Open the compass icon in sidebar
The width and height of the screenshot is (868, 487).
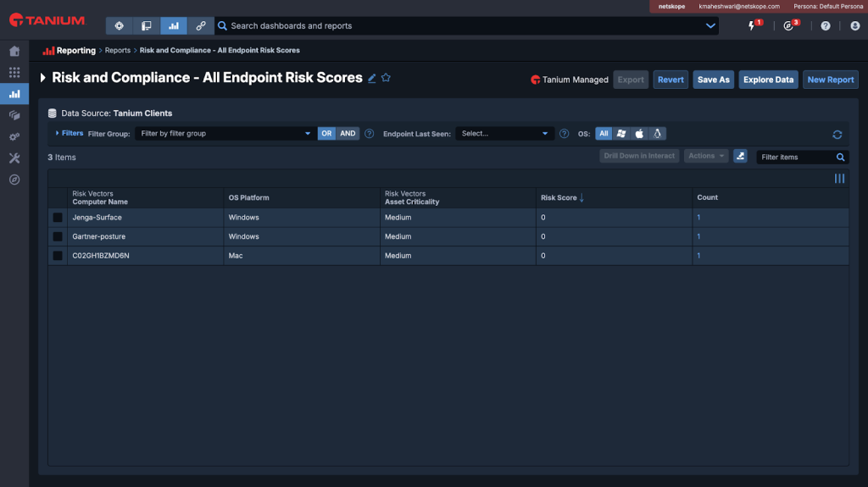point(14,180)
